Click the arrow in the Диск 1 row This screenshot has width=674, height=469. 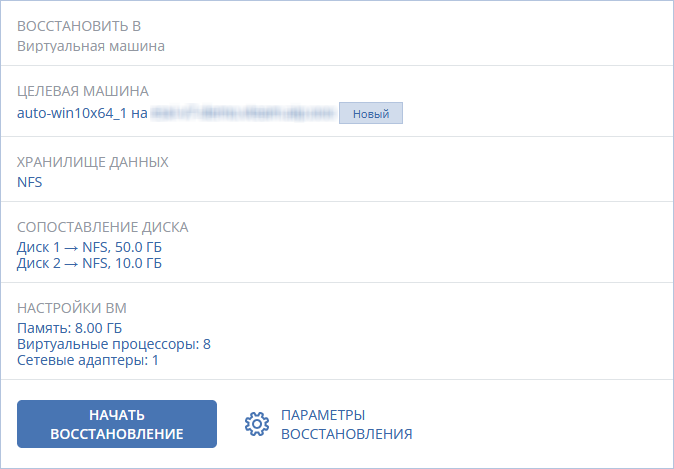(71, 248)
